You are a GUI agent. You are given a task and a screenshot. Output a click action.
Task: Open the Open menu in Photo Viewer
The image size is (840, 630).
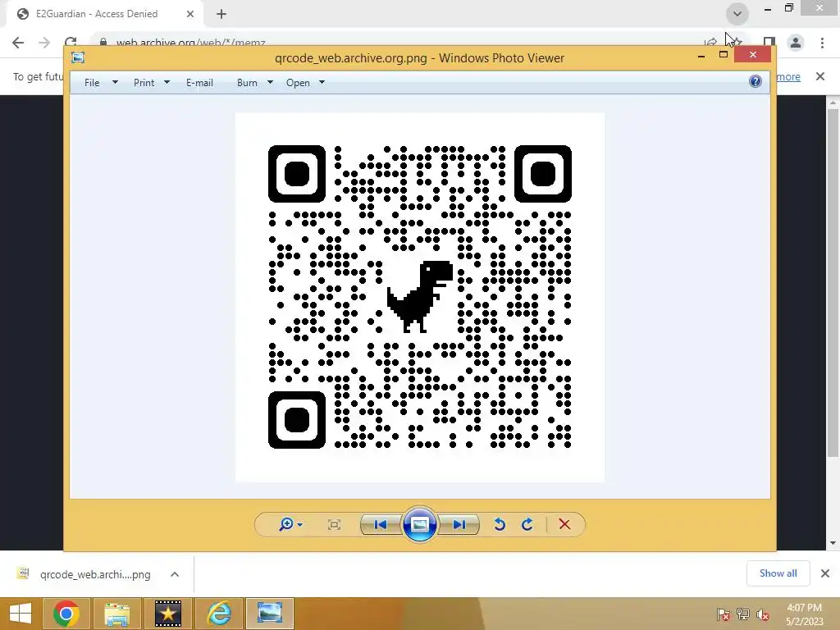coord(298,83)
